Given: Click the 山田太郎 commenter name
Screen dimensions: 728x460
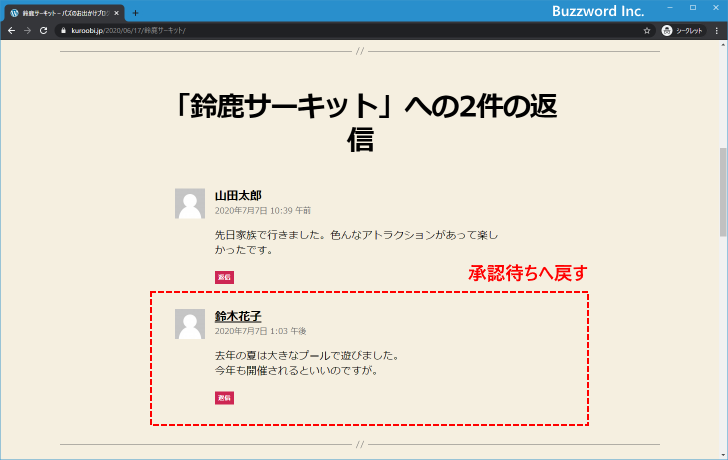Looking at the screenshot, I should 238,195.
